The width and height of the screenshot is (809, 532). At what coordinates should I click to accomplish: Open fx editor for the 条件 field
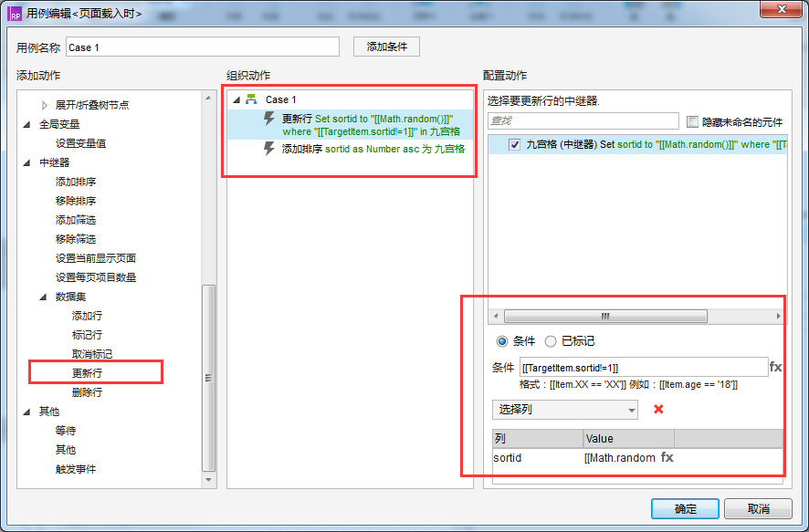pyautogui.click(x=775, y=367)
